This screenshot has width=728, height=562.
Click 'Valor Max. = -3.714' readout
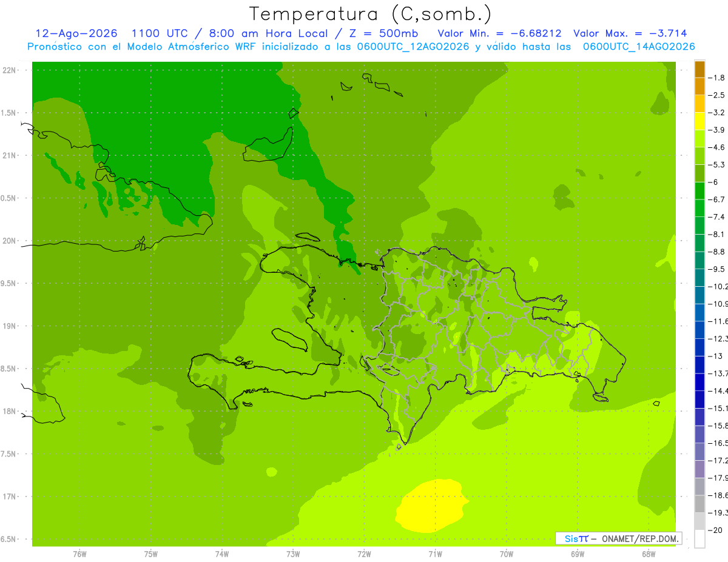pos(630,33)
